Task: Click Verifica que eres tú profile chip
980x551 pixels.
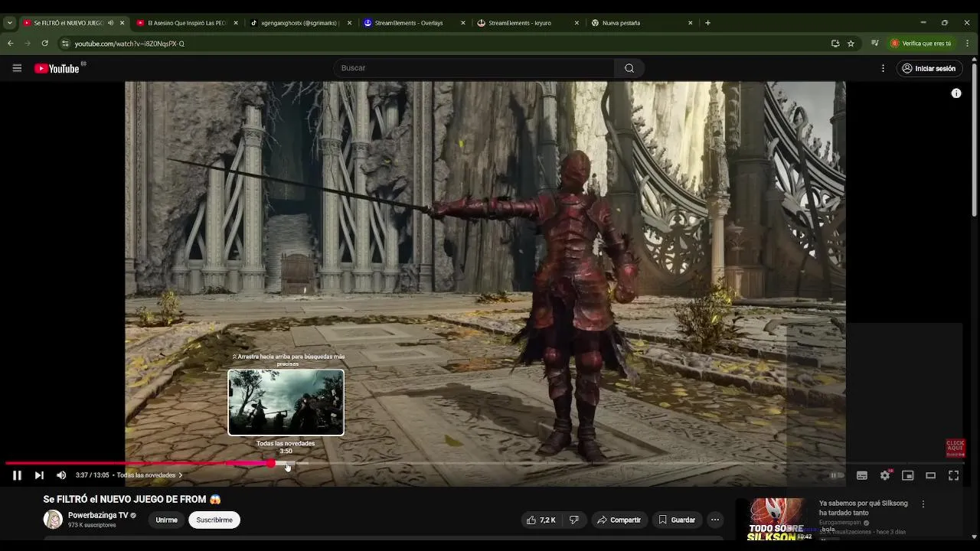Action: 921,44
